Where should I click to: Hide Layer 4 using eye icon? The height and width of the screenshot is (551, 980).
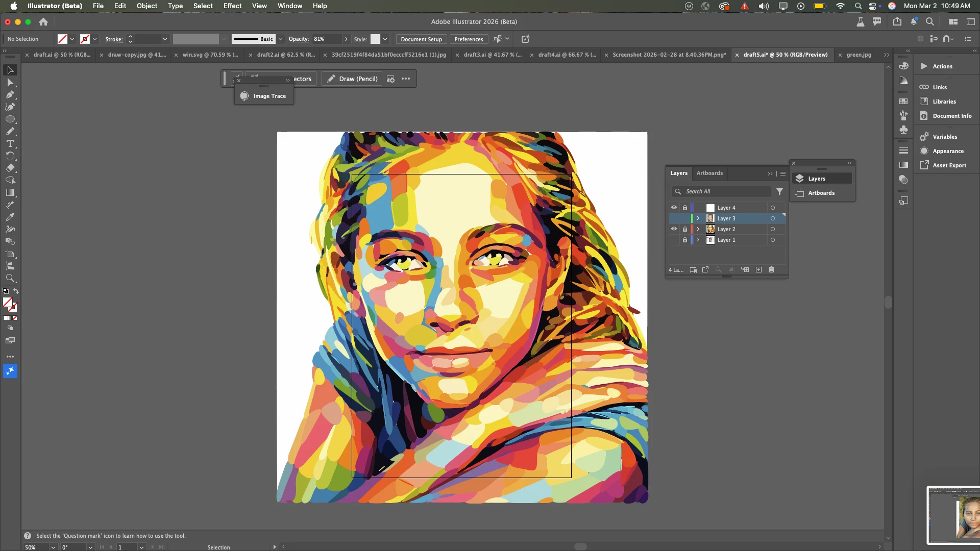point(674,208)
